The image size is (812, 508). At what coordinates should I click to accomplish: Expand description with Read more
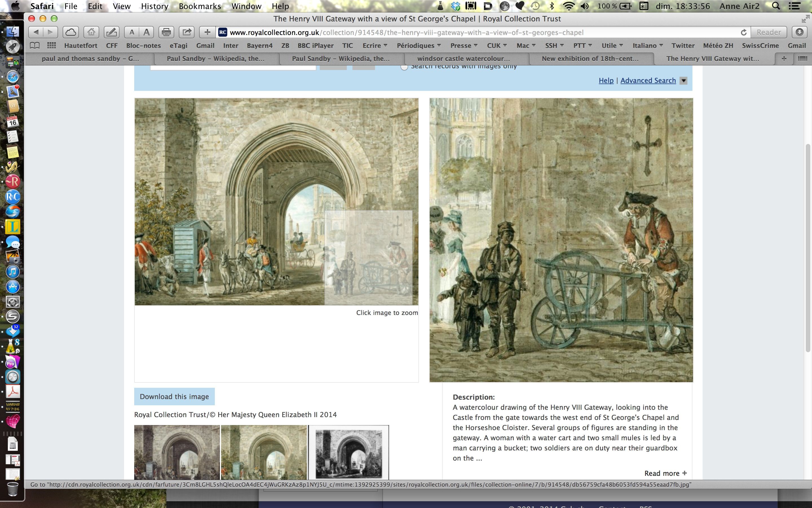pos(666,473)
